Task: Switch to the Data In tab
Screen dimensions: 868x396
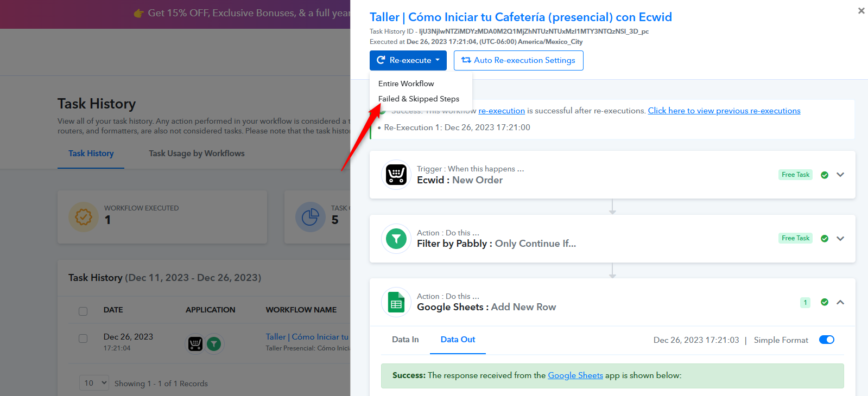Action: coord(406,340)
